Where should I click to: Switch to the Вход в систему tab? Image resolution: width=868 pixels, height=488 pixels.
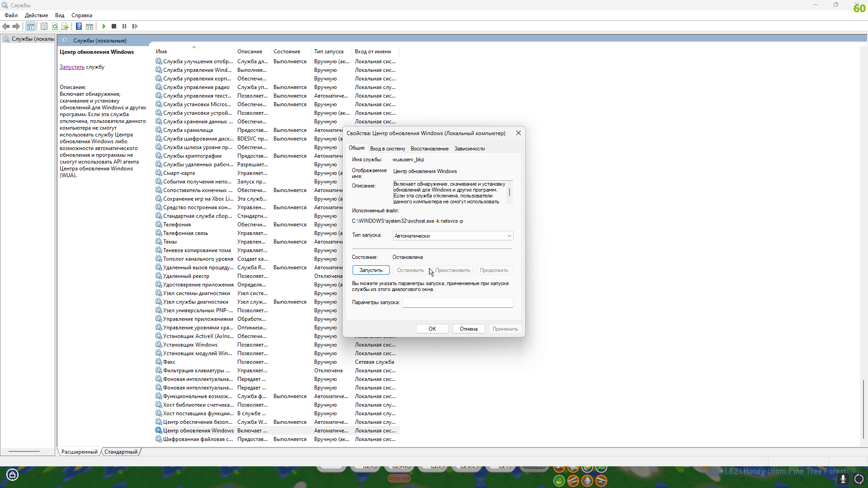coord(387,149)
